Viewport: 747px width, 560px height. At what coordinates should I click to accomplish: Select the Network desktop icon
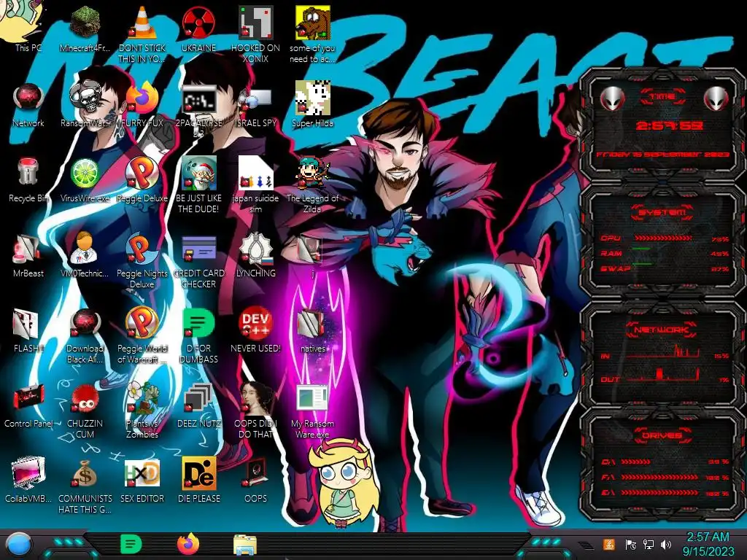click(x=28, y=98)
